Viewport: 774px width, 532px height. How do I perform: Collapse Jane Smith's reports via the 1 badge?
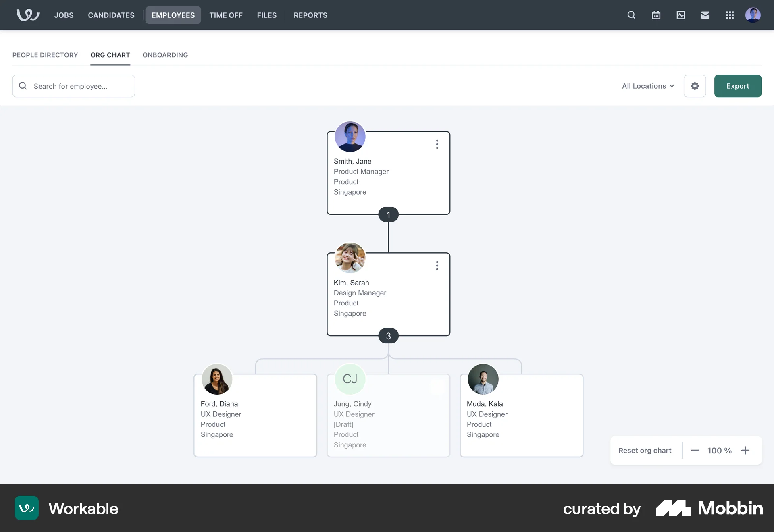(x=389, y=215)
